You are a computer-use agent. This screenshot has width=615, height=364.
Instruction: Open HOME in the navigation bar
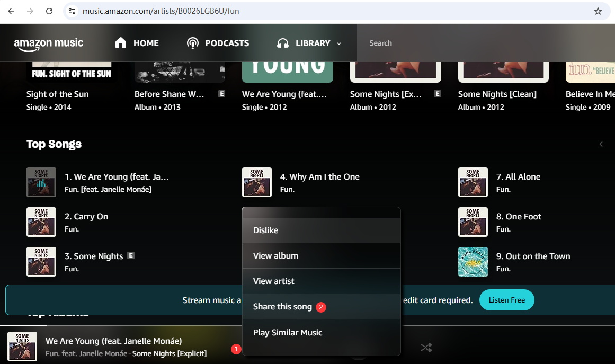click(x=137, y=43)
